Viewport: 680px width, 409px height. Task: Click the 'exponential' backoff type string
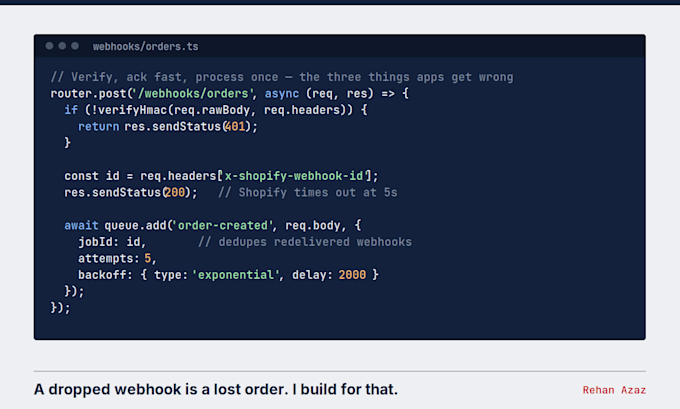(x=236, y=275)
